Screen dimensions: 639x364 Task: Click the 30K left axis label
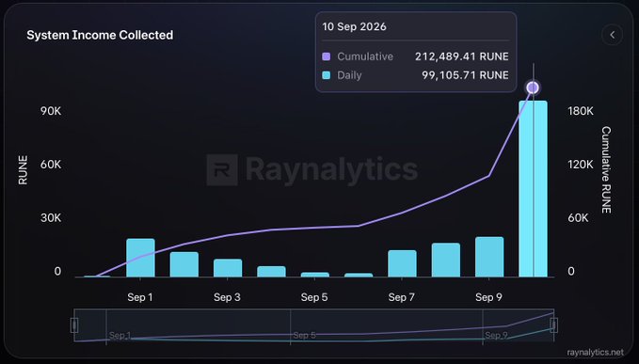click(x=51, y=218)
